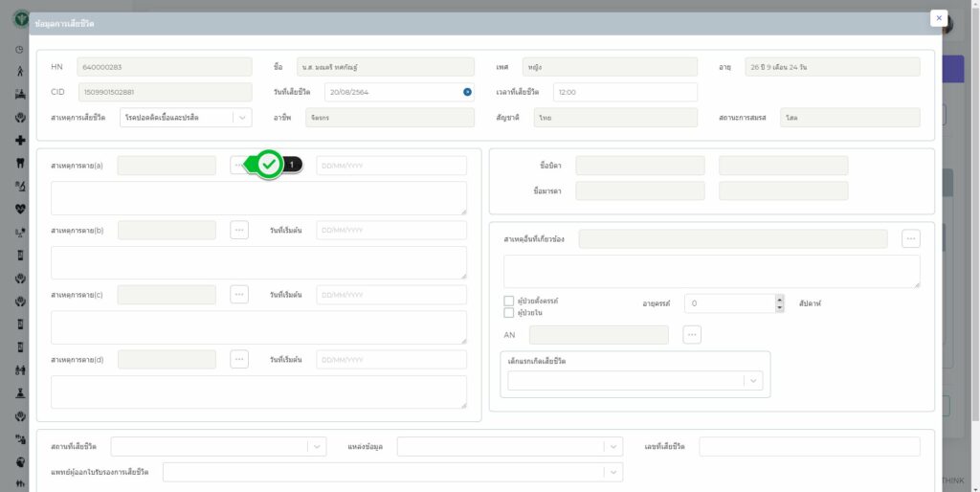Open the แพทย์ผู้ออกใบรับรองการเสียชีวิต dropdown
The height and width of the screenshot is (492, 980).
(612, 472)
